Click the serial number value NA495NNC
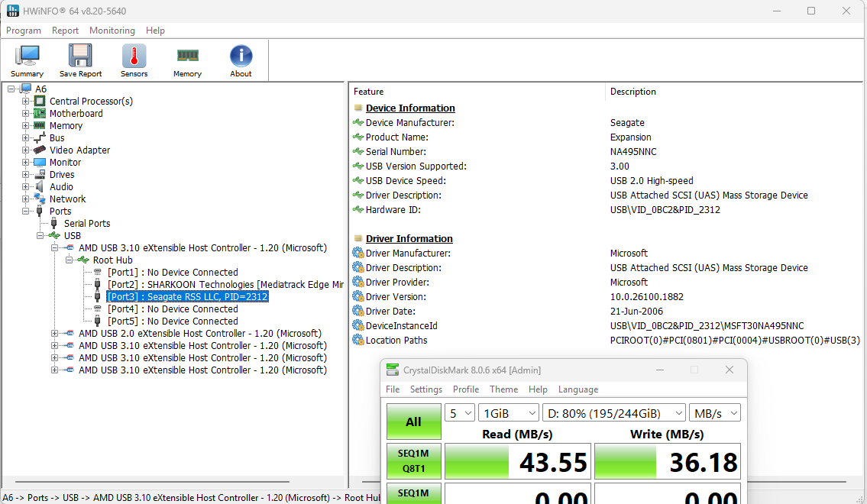Image resolution: width=867 pixels, height=504 pixels. click(633, 151)
